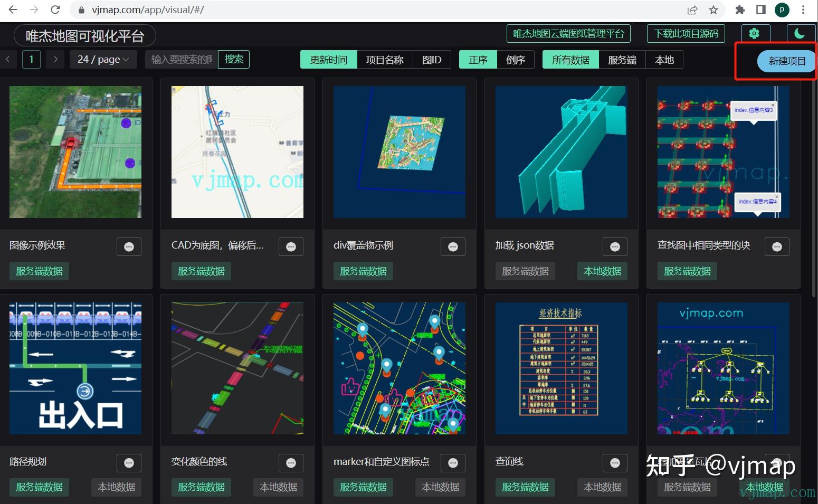The image size is (818, 504).
Task: Select the 服务端 filter tab
Action: pyautogui.click(x=622, y=59)
